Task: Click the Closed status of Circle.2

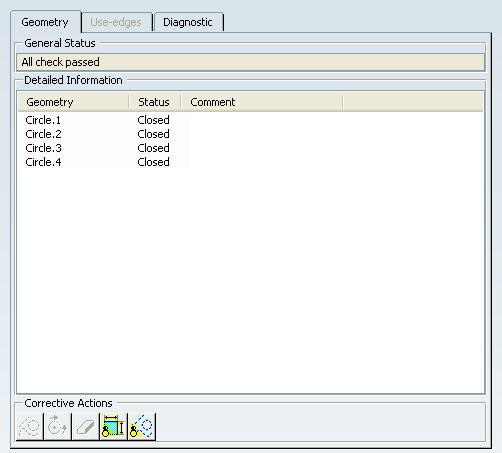Action: click(153, 134)
